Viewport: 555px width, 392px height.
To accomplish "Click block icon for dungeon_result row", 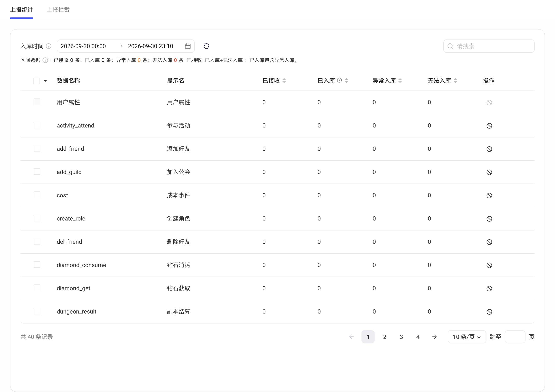I will pyautogui.click(x=489, y=312).
